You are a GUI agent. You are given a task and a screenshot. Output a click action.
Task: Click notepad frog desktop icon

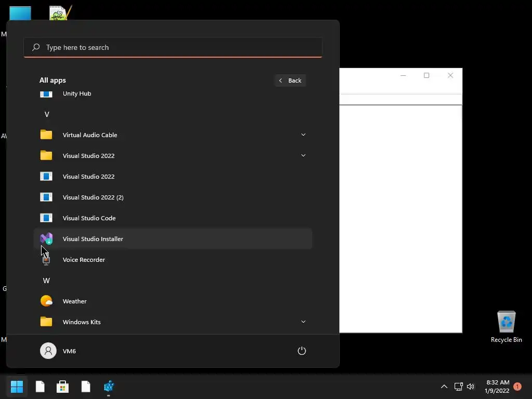point(60,13)
